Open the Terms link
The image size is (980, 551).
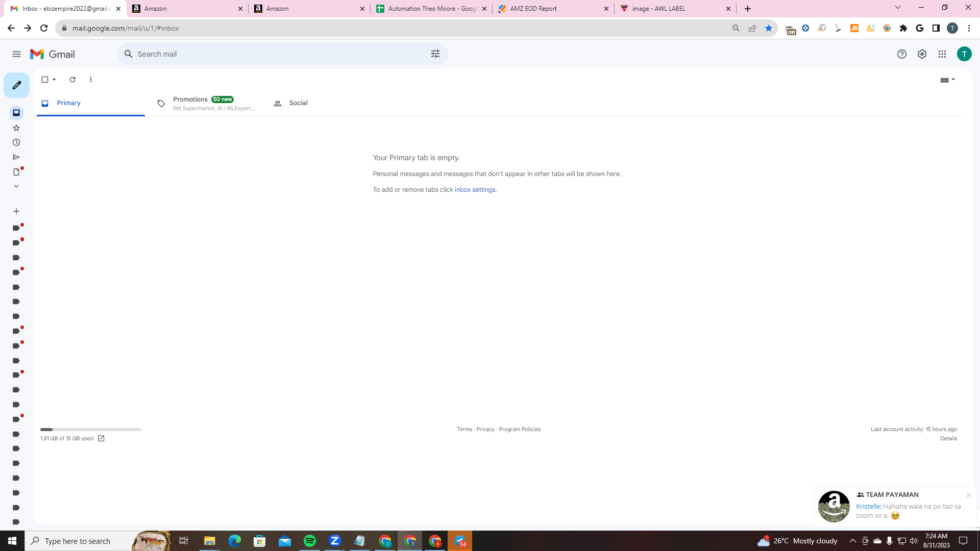464,430
